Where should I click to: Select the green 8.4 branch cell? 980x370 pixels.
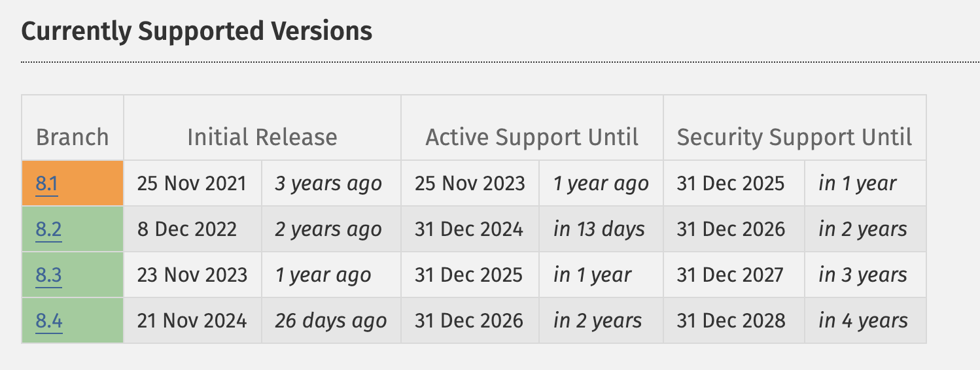coord(73,320)
